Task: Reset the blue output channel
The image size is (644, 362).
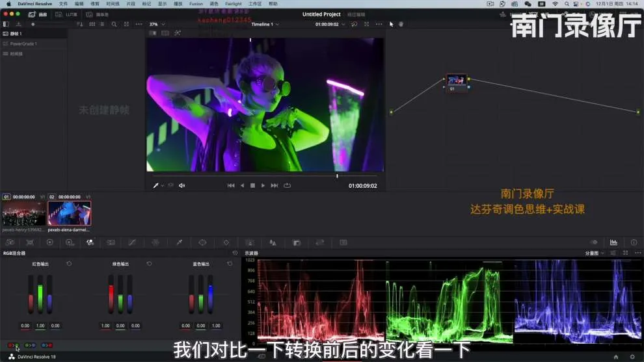Action: (x=230, y=264)
